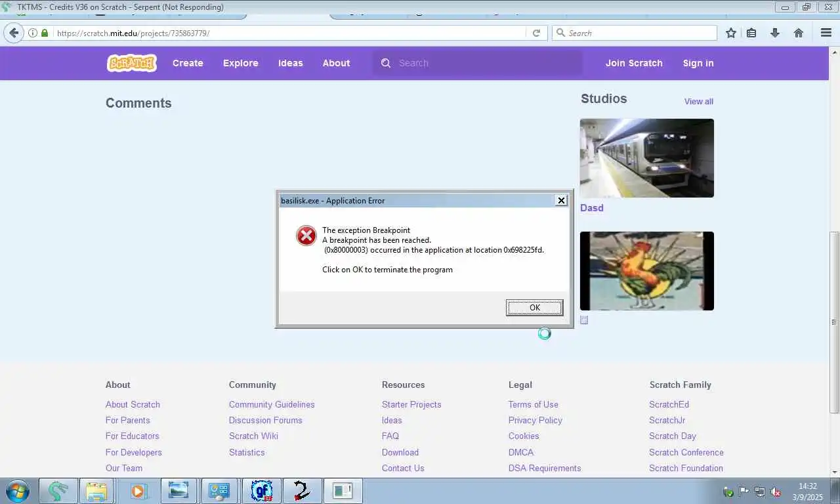Click the muted volume tray icon
The height and width of the screenshot is (504, 840).
tap(776, 492)
